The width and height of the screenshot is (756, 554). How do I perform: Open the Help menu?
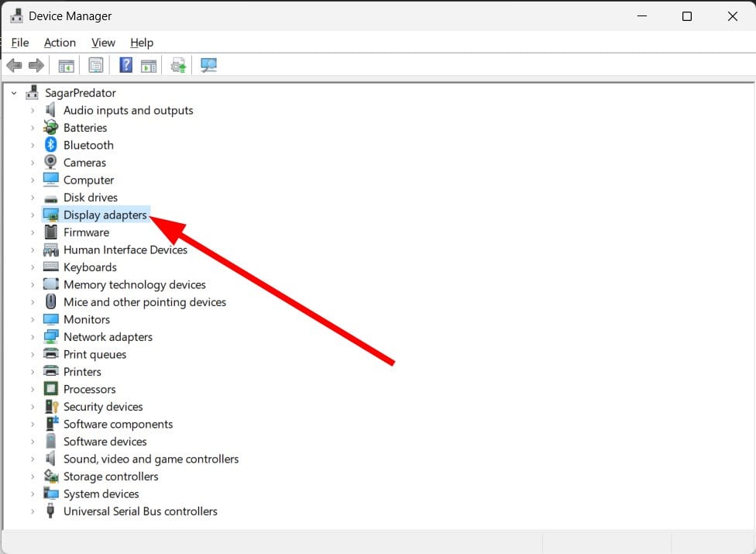pos(142,43)
